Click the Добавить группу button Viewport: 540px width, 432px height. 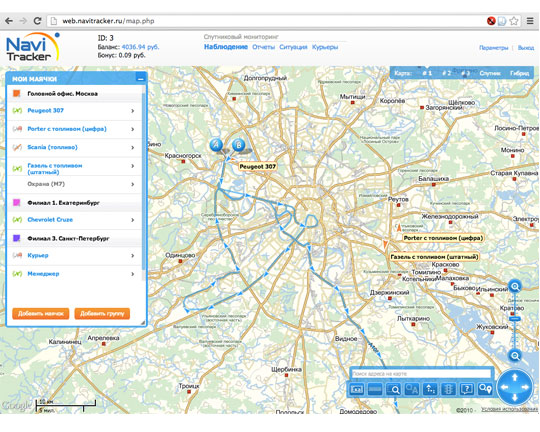pos(102,313)
